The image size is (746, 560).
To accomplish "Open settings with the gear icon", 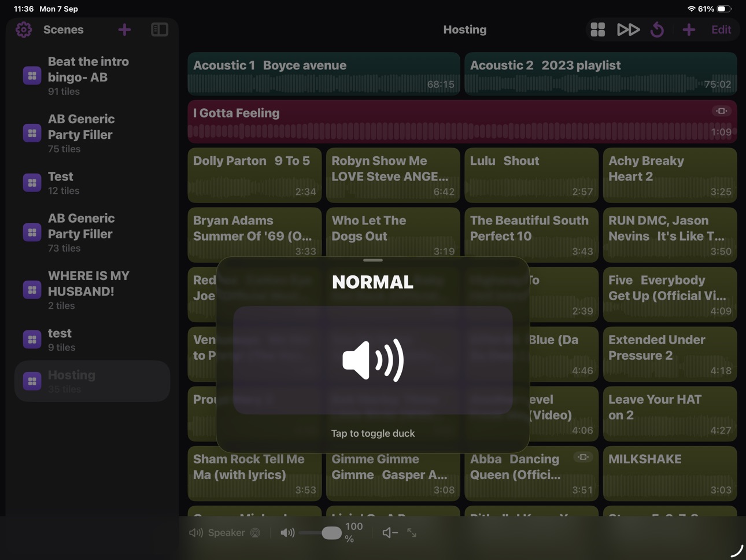I will 24,30.
